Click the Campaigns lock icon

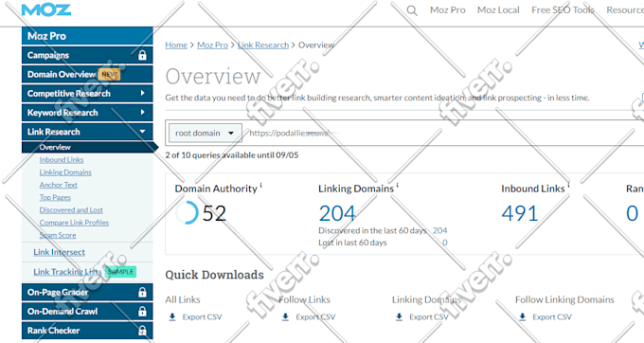142,55
